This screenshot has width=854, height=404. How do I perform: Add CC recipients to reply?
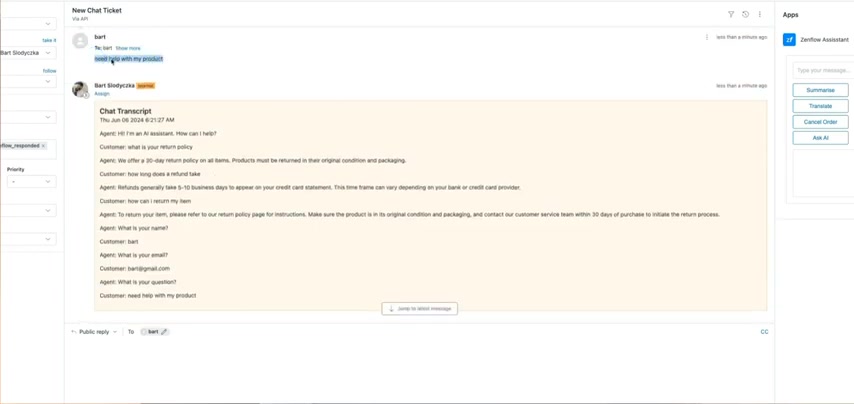(764, 332)
